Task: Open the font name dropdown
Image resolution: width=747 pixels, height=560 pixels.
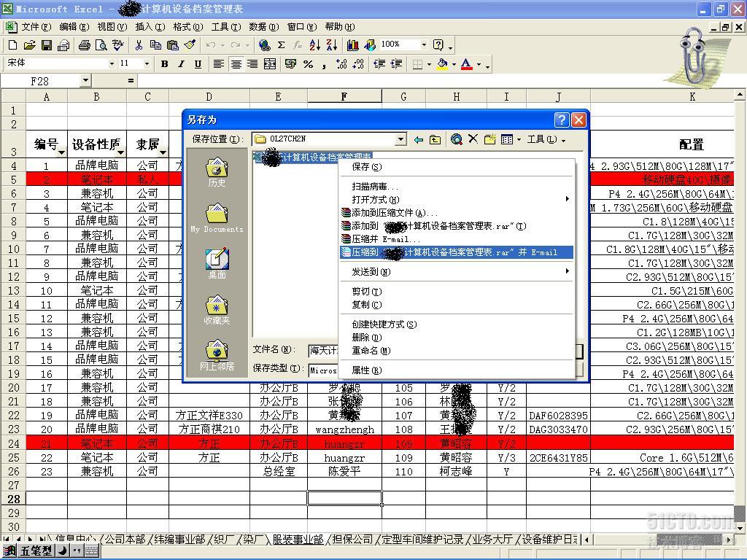Action: click(x=112, y=63)
